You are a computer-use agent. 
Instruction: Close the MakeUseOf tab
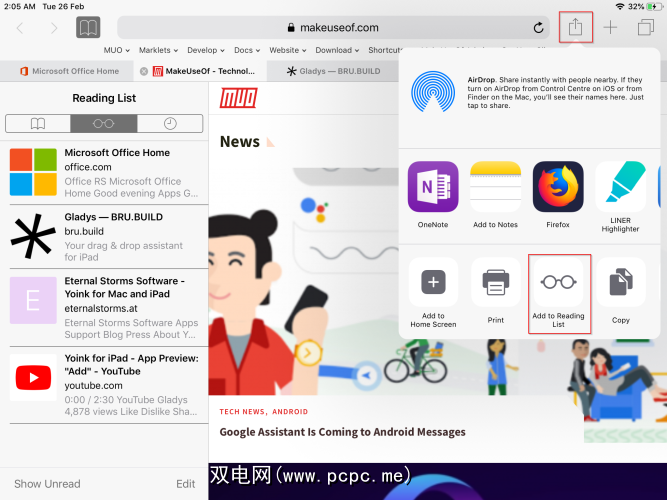click(144, 71)
